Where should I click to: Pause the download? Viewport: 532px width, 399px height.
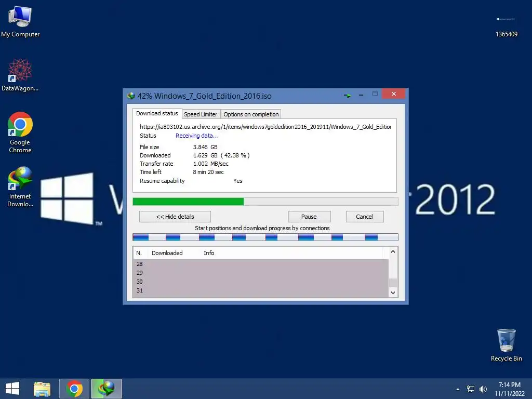click(309, 217)
